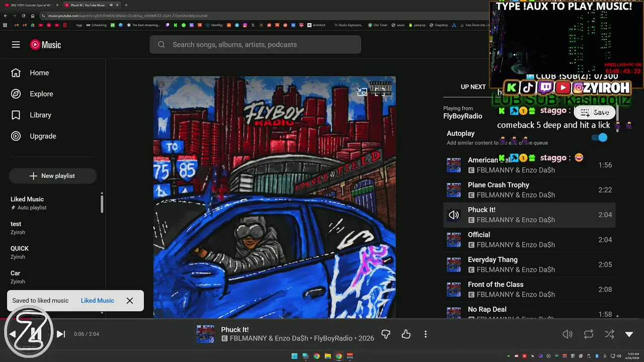Screen dimensions: 644x362
Task: Open the Scheduling bookmark
Action: [x=96, y=25]
